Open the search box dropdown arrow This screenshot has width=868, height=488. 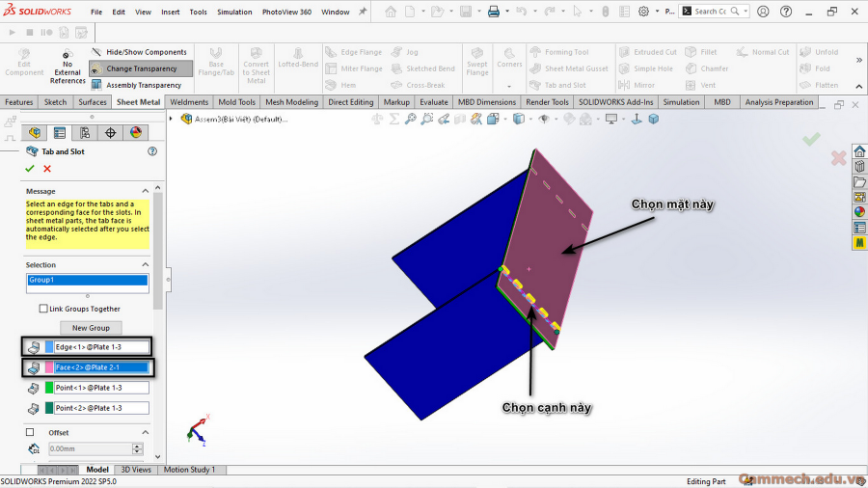coord(746,11)
